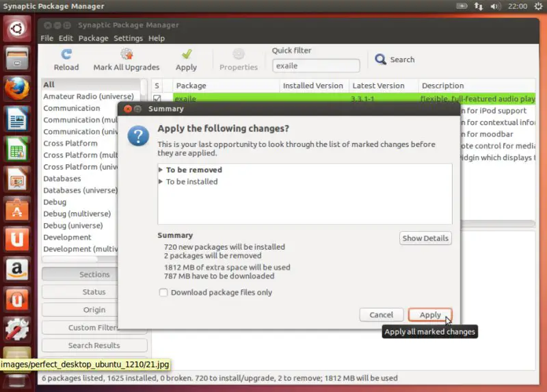Click the Status filter button
This screenshot has width=547, height=392.
[x=80, y=292]
